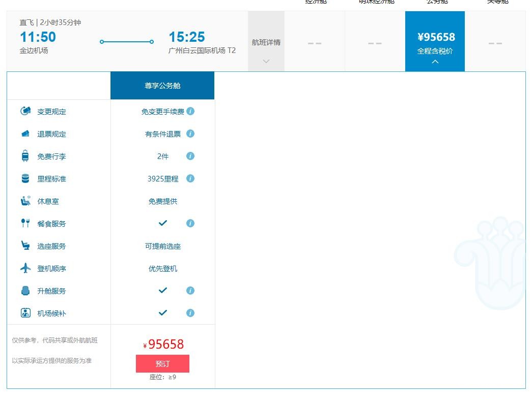Click the 机场候补 label

click(x=51, y=313)
